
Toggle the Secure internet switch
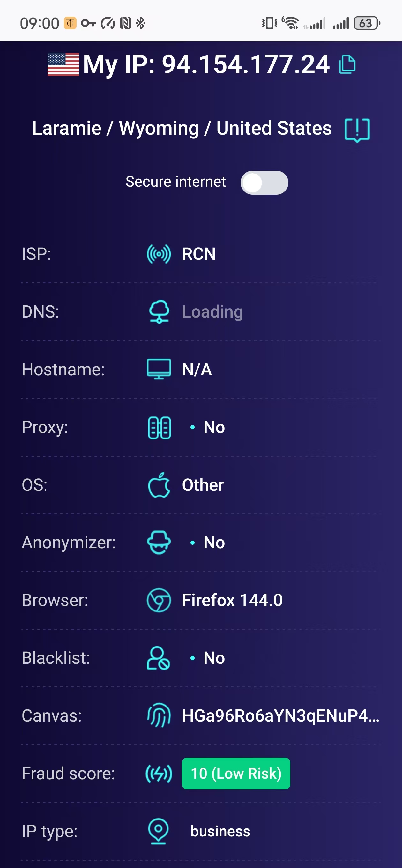tap(264, 183)
